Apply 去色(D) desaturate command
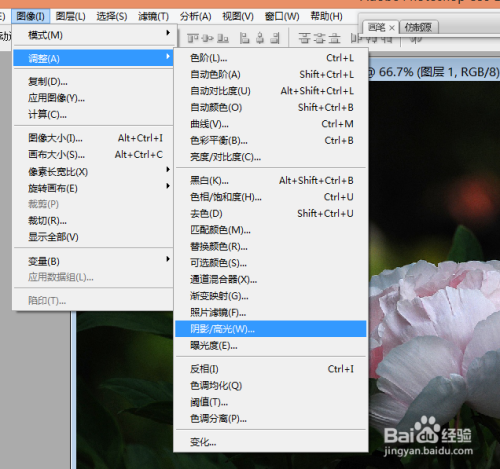This screenshot has width=500, height=469. pos(271,213)
